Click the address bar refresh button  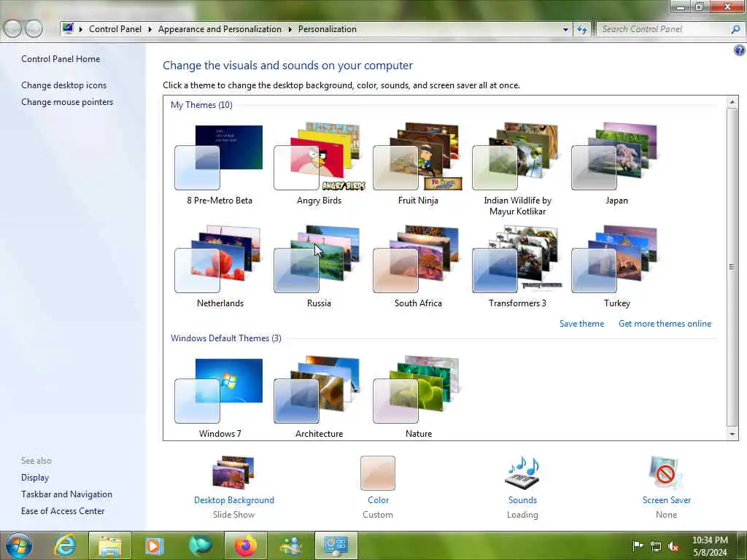(581, 29)
